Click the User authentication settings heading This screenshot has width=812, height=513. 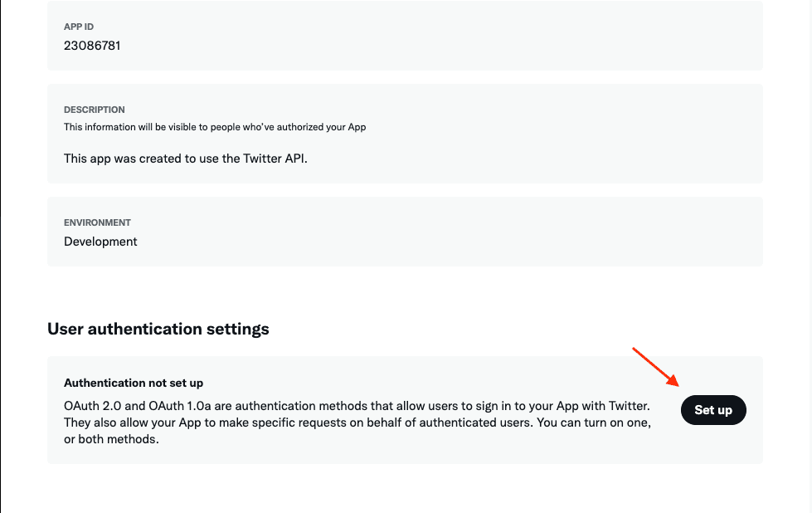coord(158,329)
